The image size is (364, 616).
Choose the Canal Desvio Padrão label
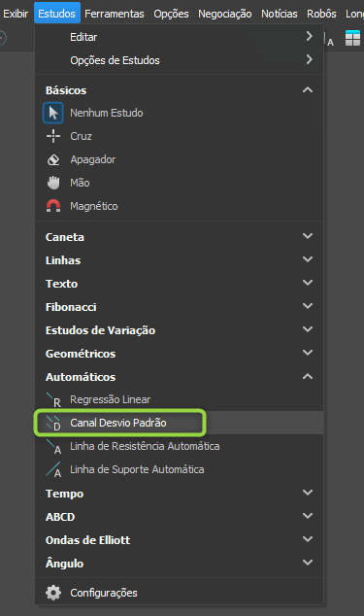(118, 423)
